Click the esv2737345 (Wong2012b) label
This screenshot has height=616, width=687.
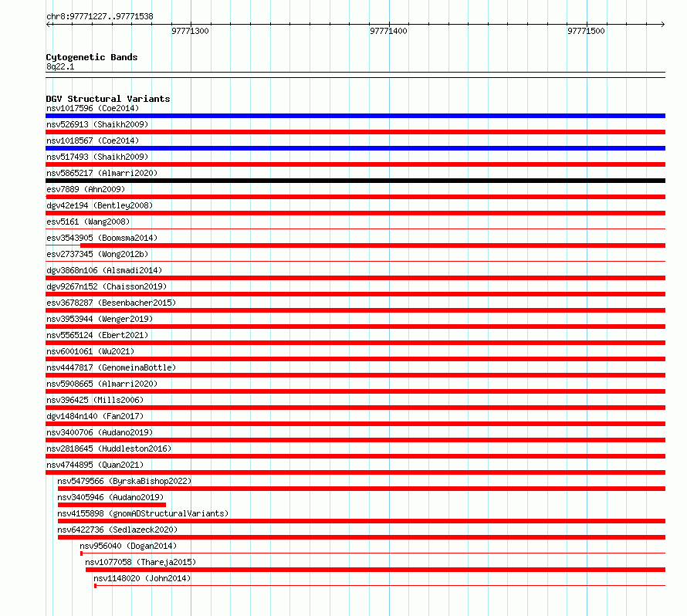[x=97, y=254]
